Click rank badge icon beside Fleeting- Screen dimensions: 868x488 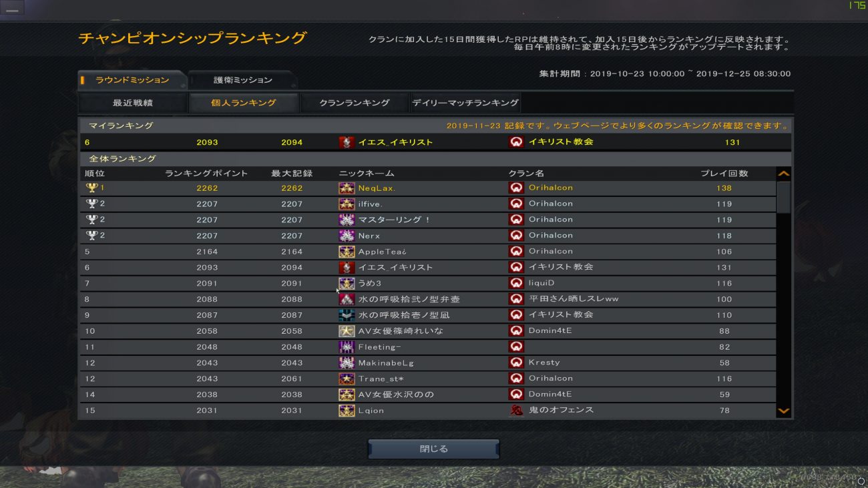(346, 347)
